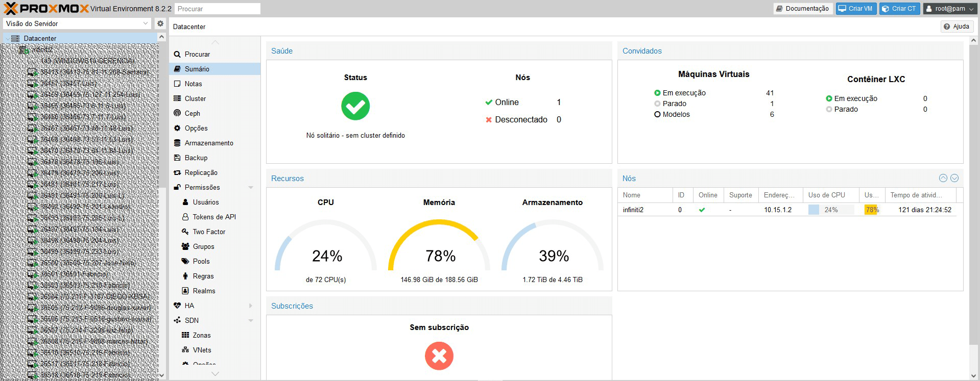This screenshot has width=980, height=381.
Task: Expand the Nós panel with down arrow
Action: coord(954,178)
